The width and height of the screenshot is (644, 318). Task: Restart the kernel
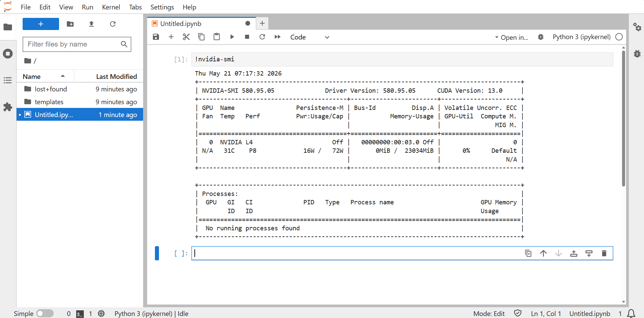coord(262,37)
